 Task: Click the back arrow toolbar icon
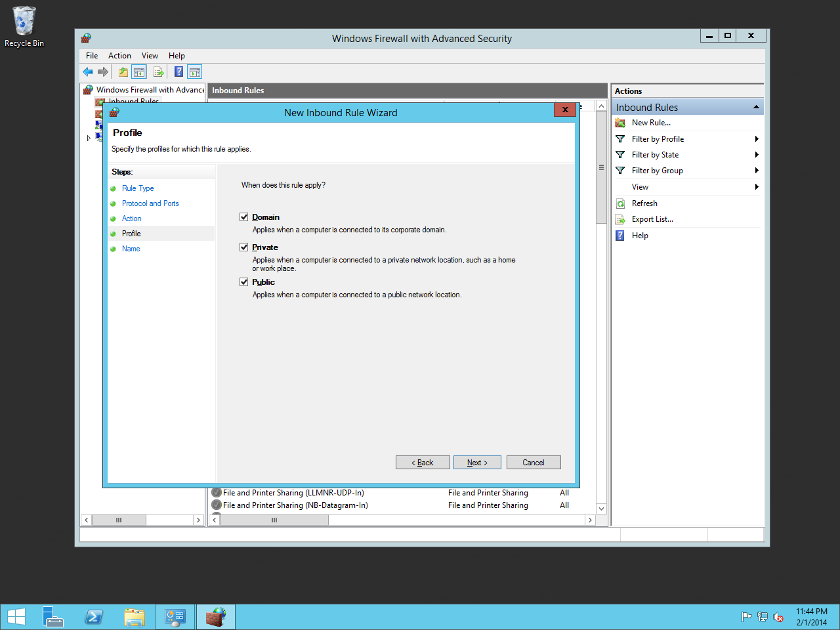click(88, 72)
